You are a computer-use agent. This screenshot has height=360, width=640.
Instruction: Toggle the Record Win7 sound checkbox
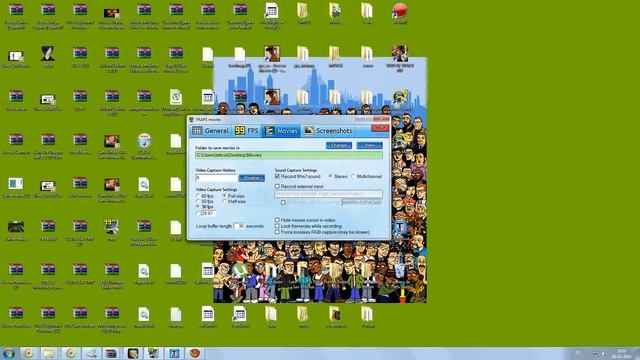(277, 176)
